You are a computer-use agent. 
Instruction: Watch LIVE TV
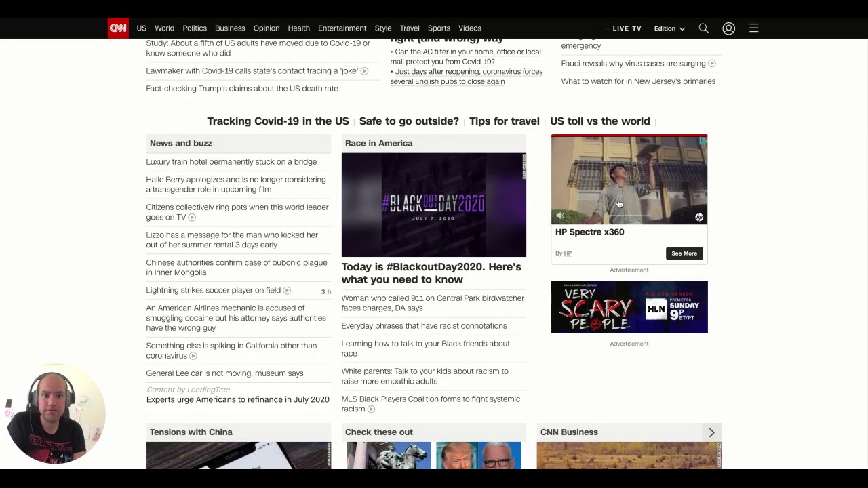[x=625, y=28]
